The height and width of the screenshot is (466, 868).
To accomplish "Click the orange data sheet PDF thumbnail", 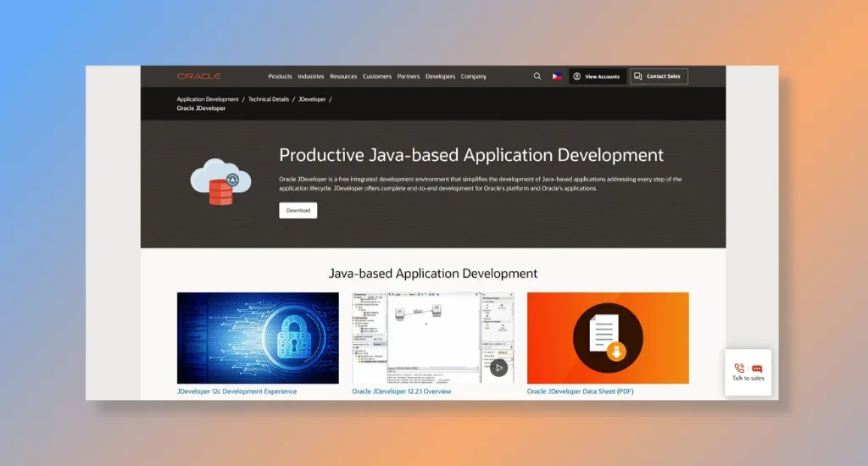I will pyautogui.click(x=607, y=338).
